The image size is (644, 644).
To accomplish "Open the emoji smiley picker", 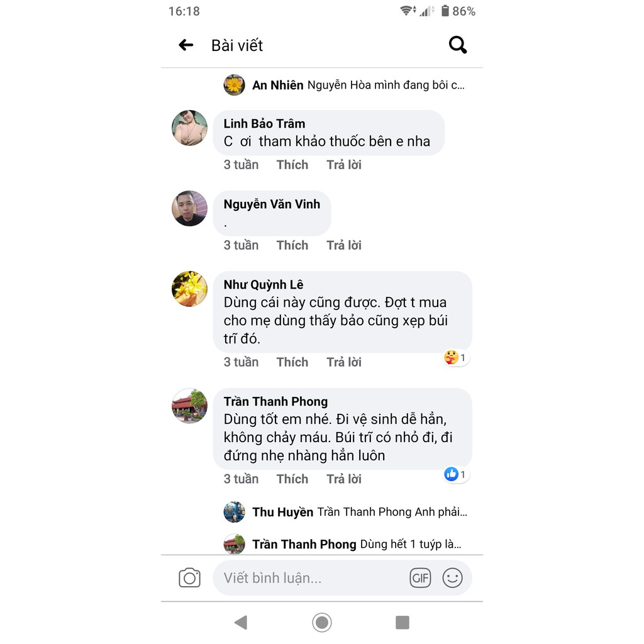I will pyautogui.click(x=452, y=578).
